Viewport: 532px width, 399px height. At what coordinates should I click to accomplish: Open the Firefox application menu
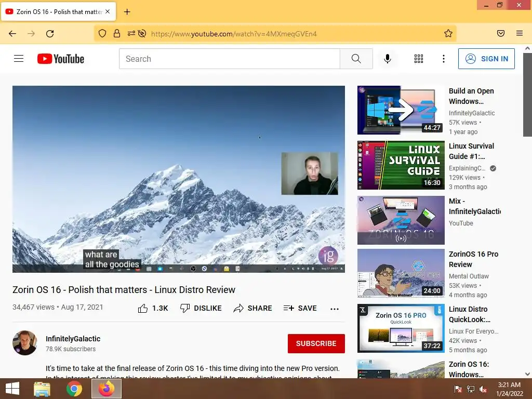point(520,33)
